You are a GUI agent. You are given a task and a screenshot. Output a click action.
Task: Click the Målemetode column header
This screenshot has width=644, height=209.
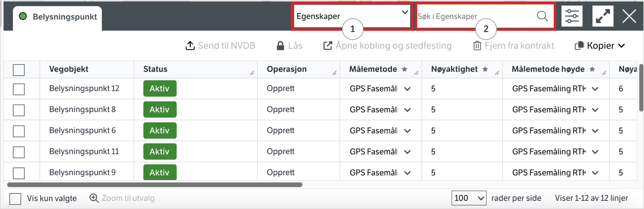[373, 69]
